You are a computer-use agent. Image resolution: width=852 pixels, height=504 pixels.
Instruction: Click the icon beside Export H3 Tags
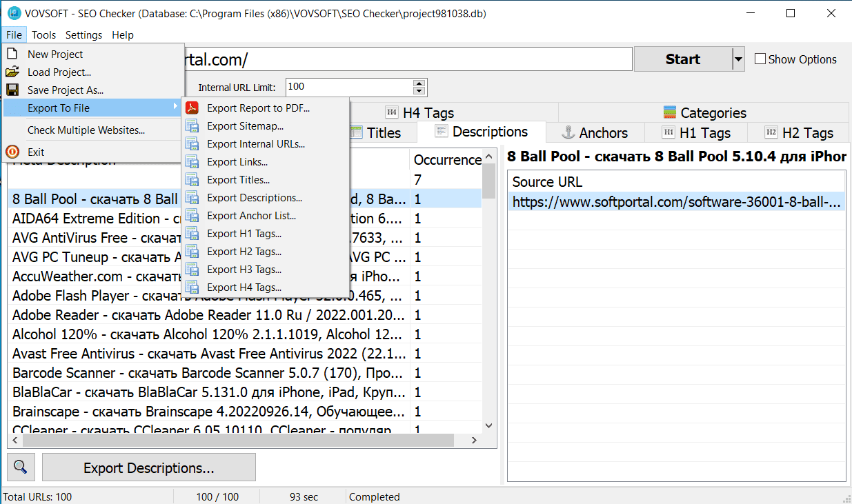coord(192,269)
